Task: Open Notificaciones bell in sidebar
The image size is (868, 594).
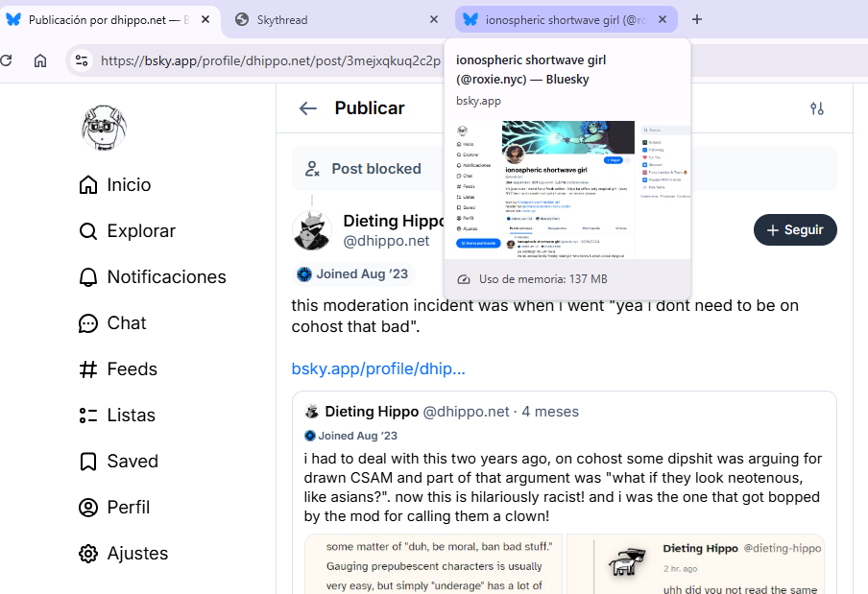Action: click(88, 277)
